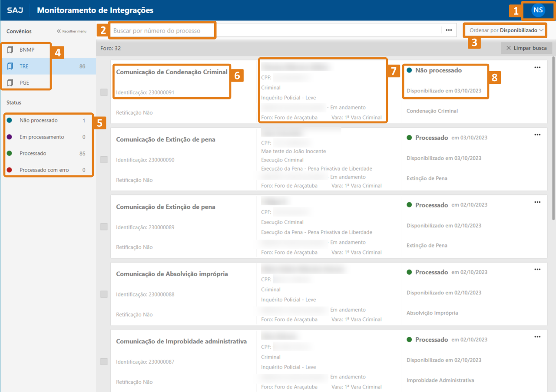Select checkbox for record 230000090

tap(104, 159)
